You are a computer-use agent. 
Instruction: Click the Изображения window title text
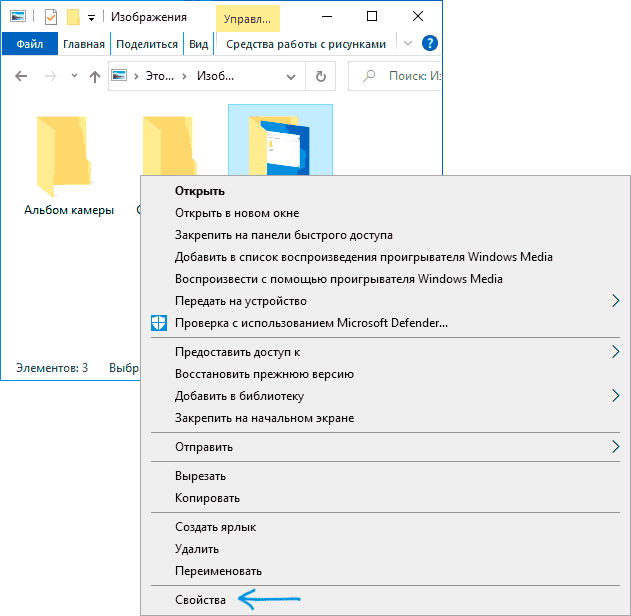click(x=149, y=17)
